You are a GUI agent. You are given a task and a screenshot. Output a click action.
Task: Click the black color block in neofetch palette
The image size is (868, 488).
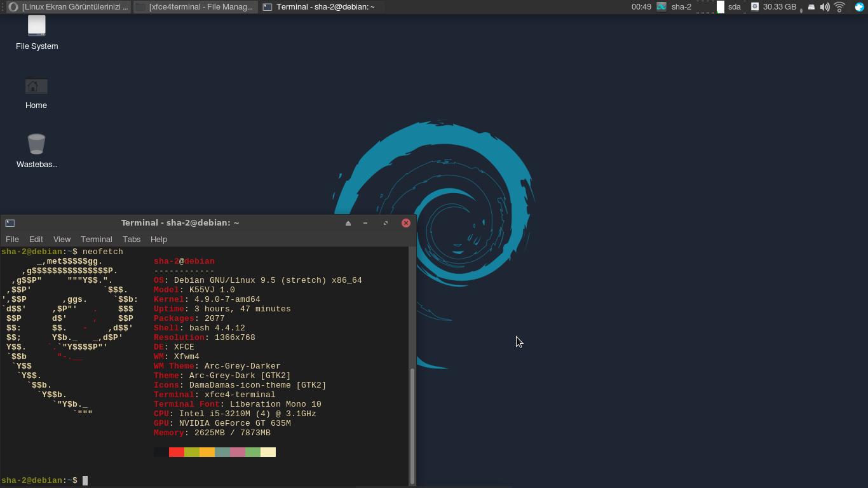[x=161, y=452]
